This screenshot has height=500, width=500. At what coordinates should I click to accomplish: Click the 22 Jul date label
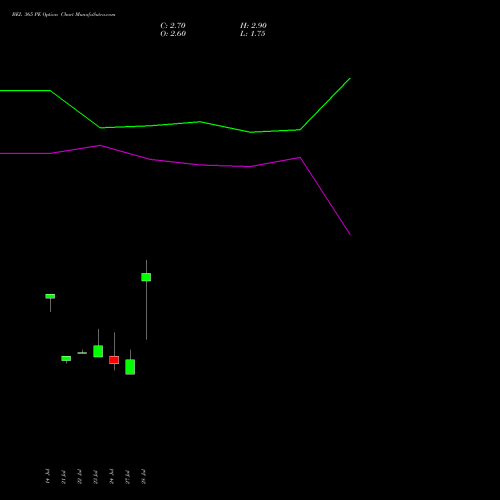79,477
